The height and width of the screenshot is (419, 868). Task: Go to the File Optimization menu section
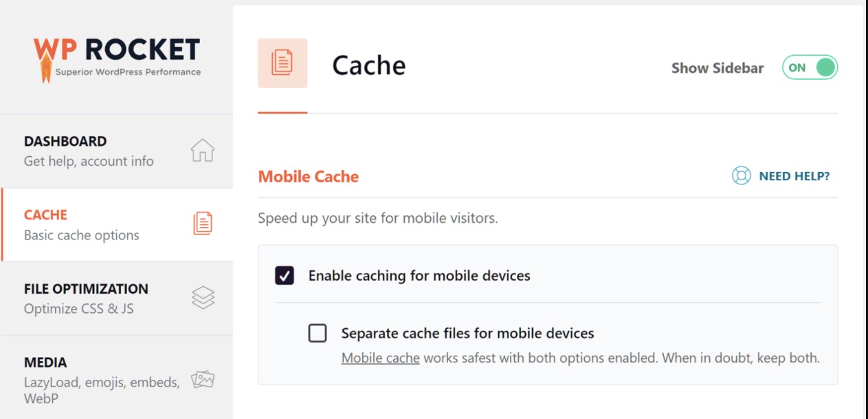(117, 299)
